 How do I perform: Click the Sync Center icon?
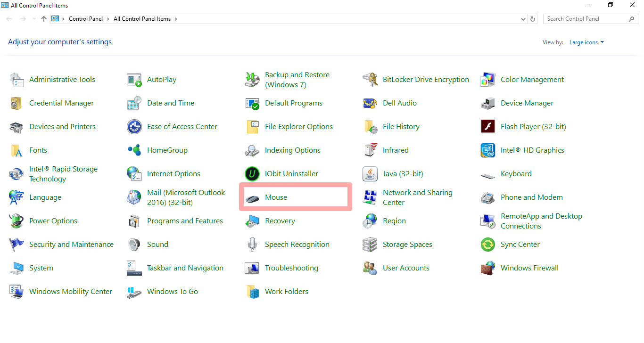click(x=488, y=245)
